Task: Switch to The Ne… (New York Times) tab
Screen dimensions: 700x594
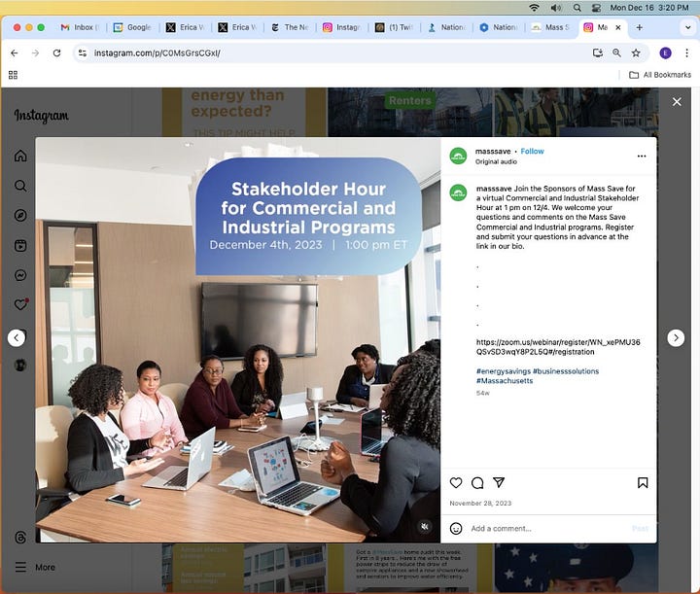Action: (x=290, y=27)
